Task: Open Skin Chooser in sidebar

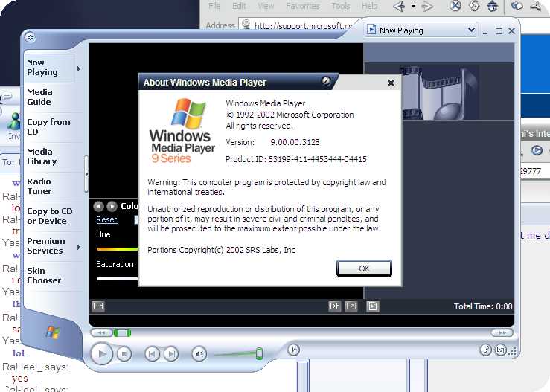Action: pos(44,276)
